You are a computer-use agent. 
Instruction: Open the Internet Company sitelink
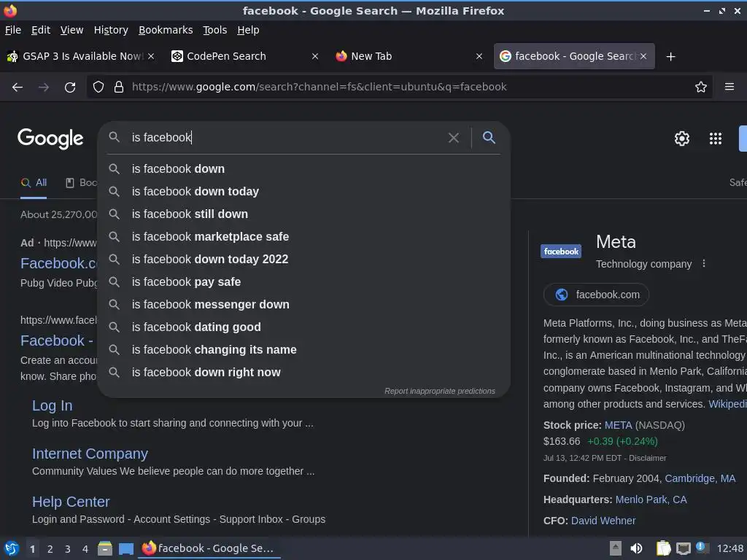90,454
